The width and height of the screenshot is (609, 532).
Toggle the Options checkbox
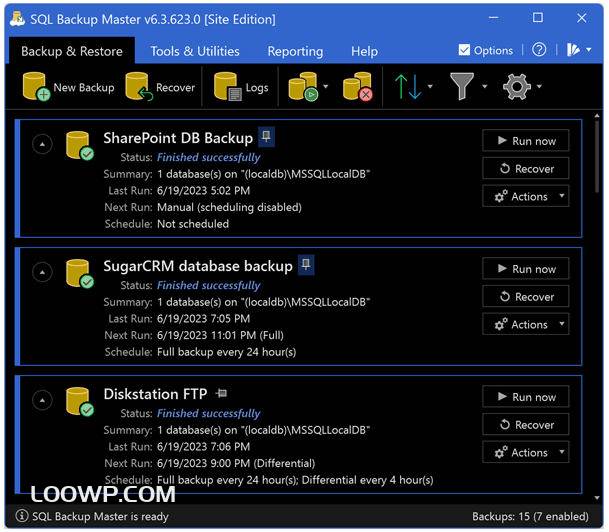point(464,50)
